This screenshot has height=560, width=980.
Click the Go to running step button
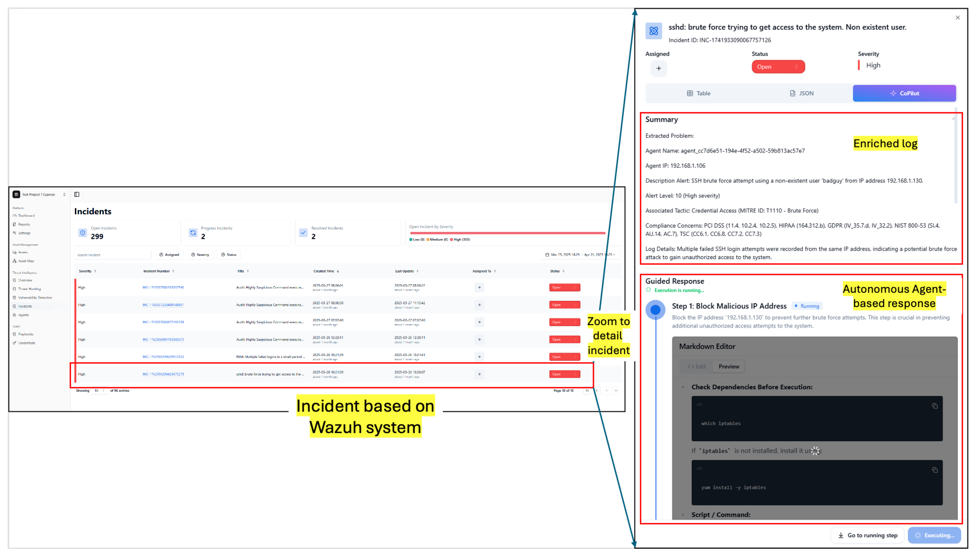click(x=868, y=535)
